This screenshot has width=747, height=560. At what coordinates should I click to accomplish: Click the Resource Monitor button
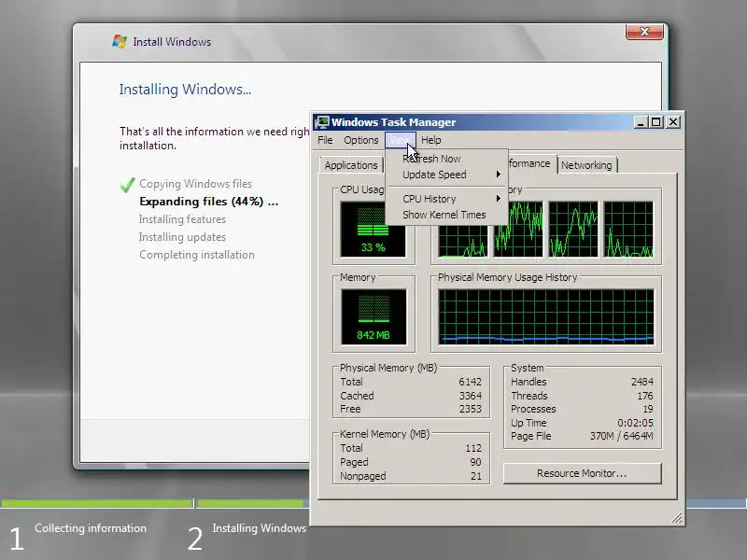click(x=582, y=473)
